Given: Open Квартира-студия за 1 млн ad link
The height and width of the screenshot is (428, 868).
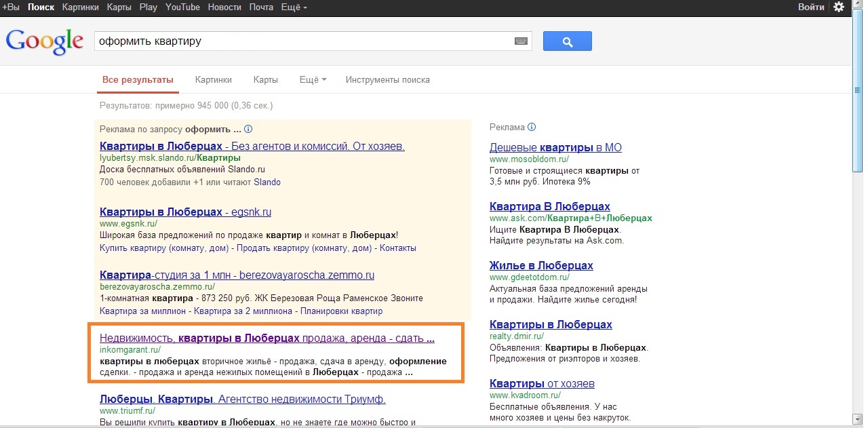Looking at the screenshot, I should [237, 275].
